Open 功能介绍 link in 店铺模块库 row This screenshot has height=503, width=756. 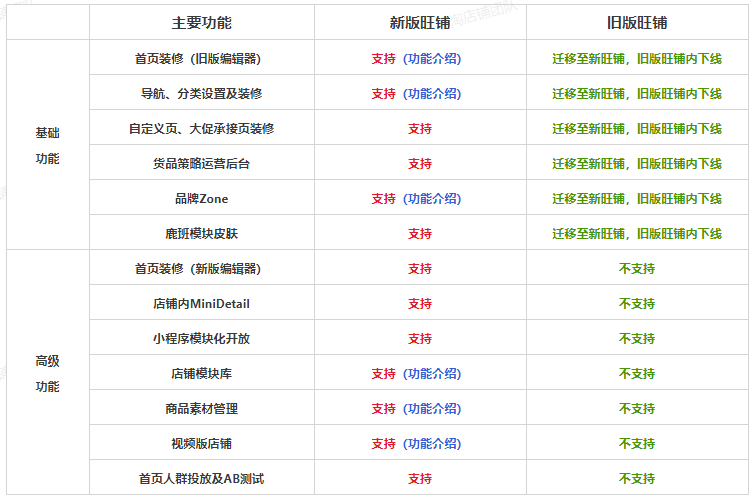(432, 374)
